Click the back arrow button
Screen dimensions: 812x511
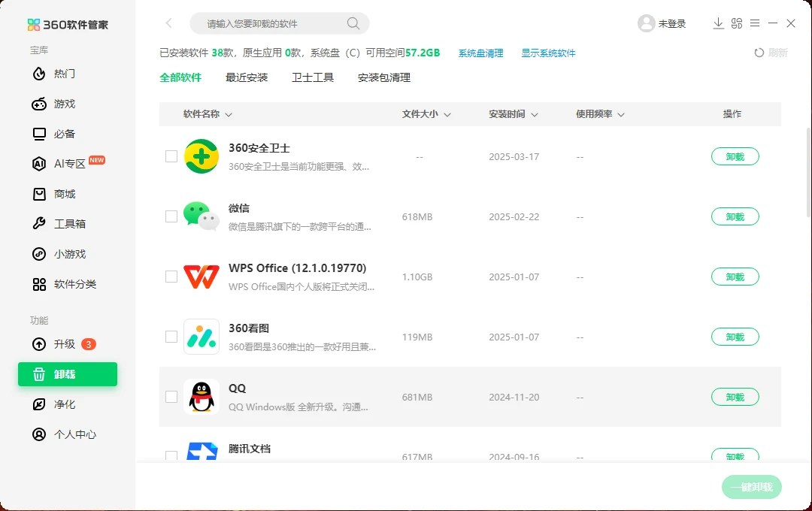169,23
